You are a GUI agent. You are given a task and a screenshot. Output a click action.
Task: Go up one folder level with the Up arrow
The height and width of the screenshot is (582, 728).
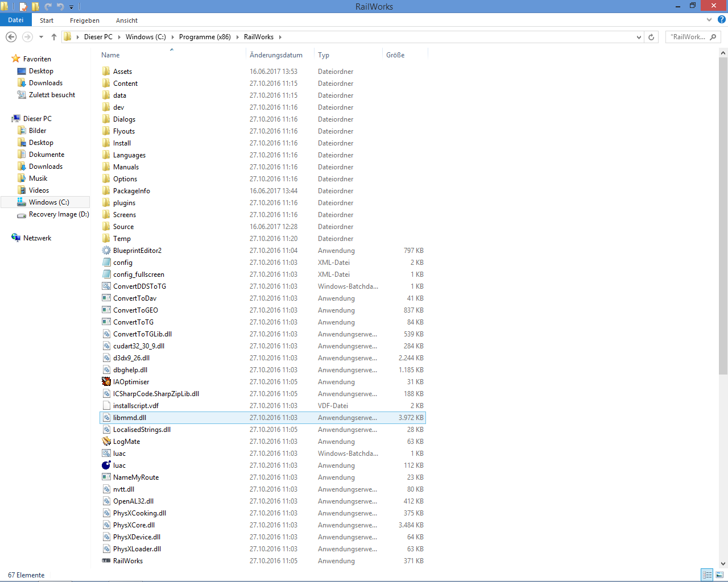point(54,37)
